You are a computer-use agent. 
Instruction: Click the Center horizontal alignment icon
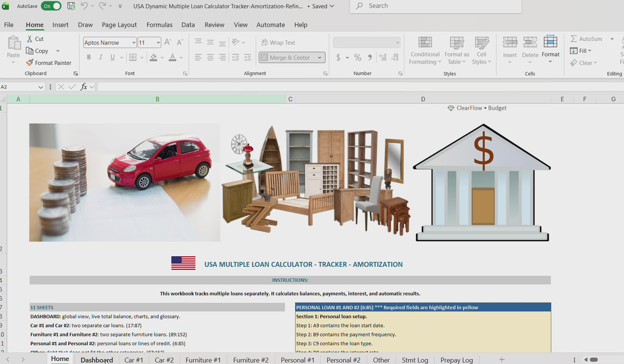pyautogui.click(x=210, y=57)
